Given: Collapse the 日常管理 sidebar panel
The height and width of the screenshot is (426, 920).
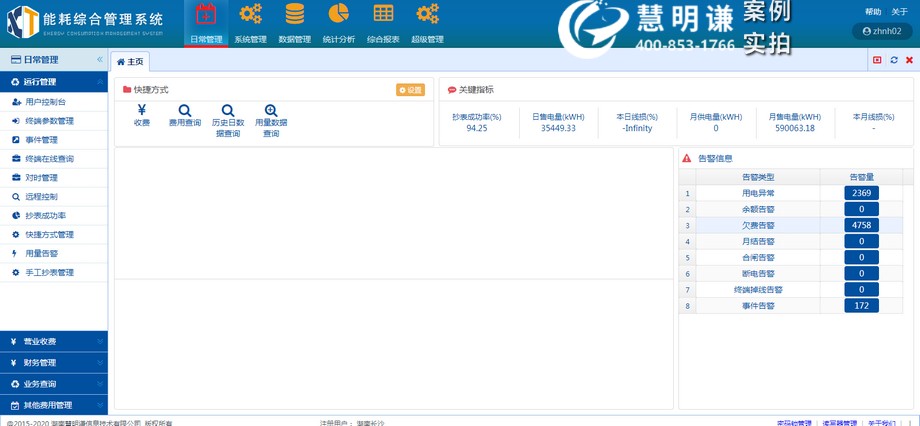Looking at the screenshot, I should click(99, 60).
